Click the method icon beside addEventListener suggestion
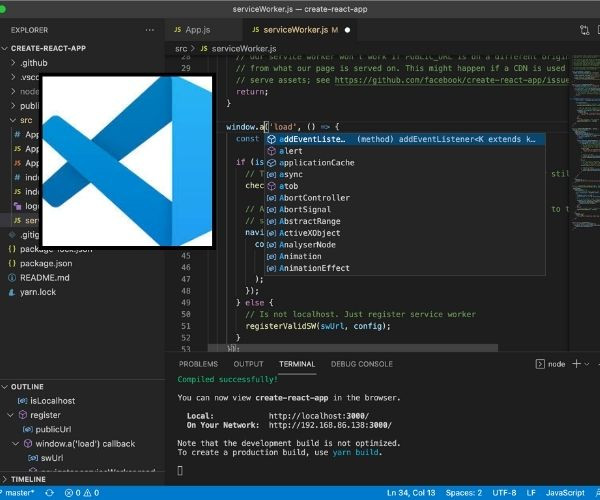600x500 pixels. [x=271, y=139]
